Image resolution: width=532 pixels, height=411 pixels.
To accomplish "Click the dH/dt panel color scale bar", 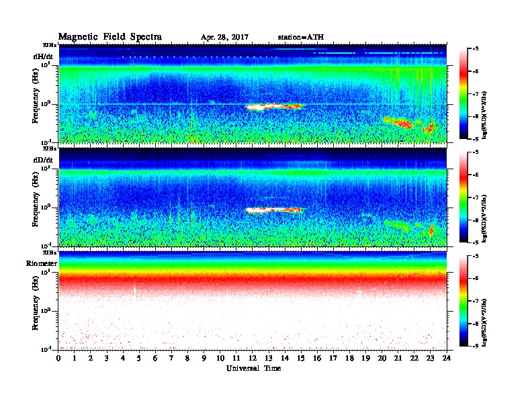I will click(463, 94).
